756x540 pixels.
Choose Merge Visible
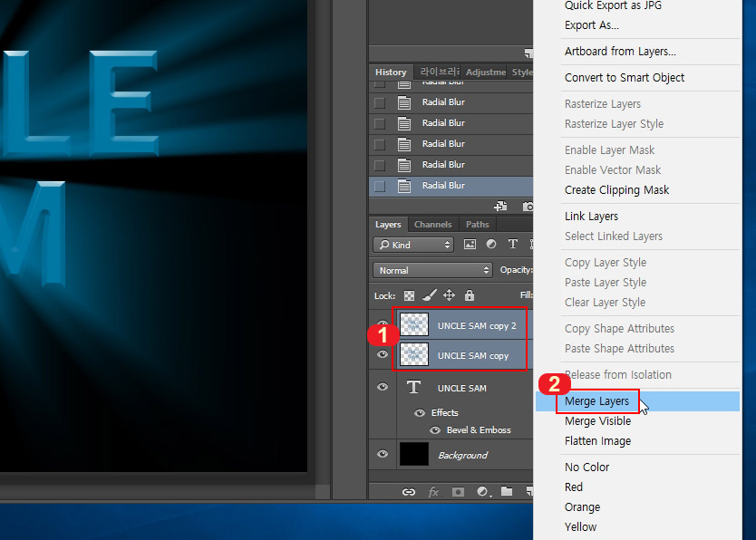coord(637,421)
